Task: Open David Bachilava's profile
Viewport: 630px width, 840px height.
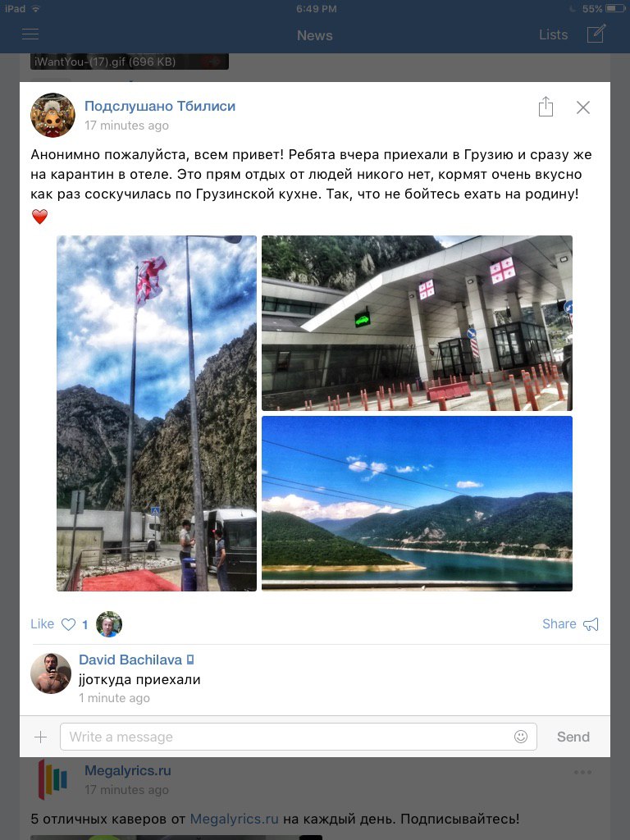Action: click(130, 660)
